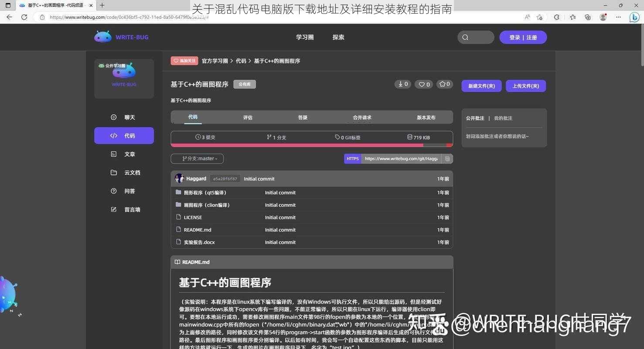Click the 添加关注 follow button

(184, 61)
